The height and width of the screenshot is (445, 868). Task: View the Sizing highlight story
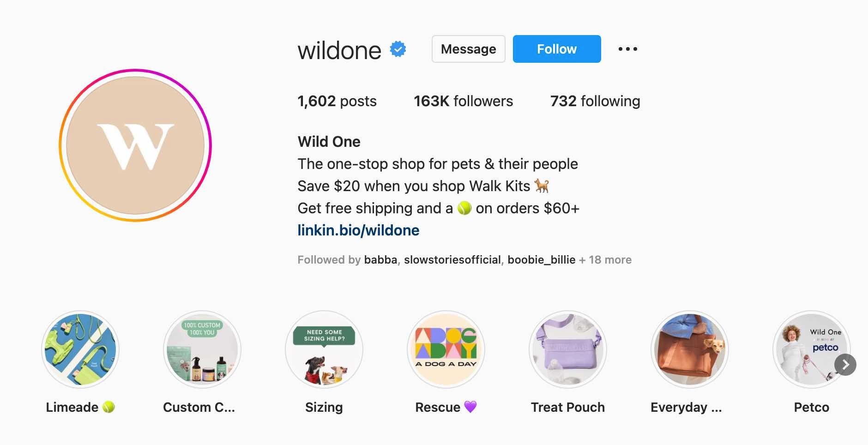(x=324, y=349)
